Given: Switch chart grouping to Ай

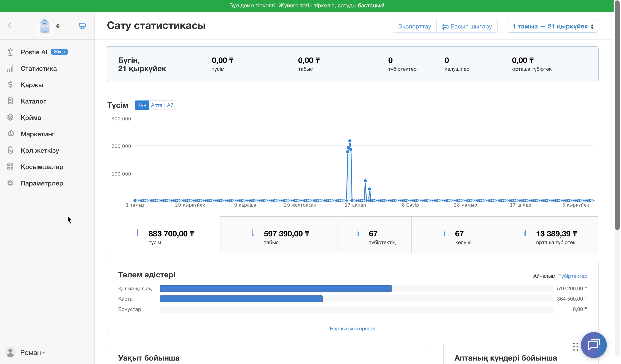Looking at the screenshot, I should click(170, 105).
